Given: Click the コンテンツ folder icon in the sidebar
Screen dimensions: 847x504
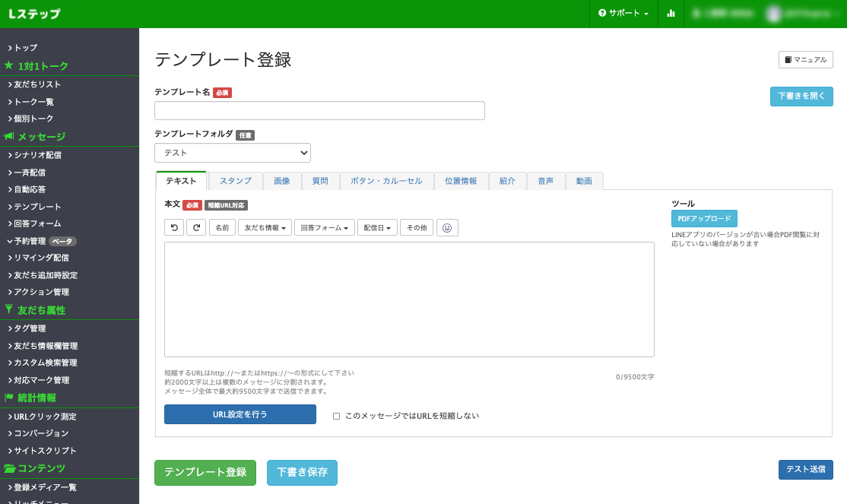Looking at the screenshot, I should [x=9, y=468].
